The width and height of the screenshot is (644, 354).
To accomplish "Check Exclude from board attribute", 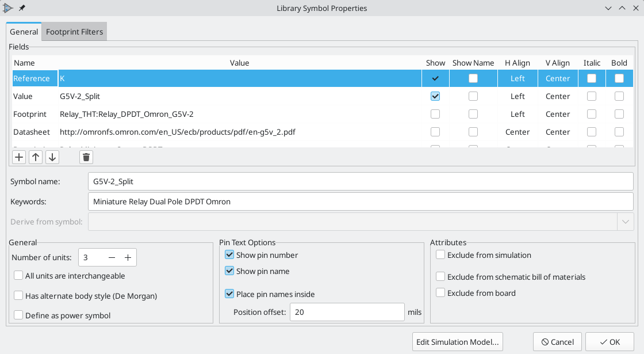I will coord(440,293).
